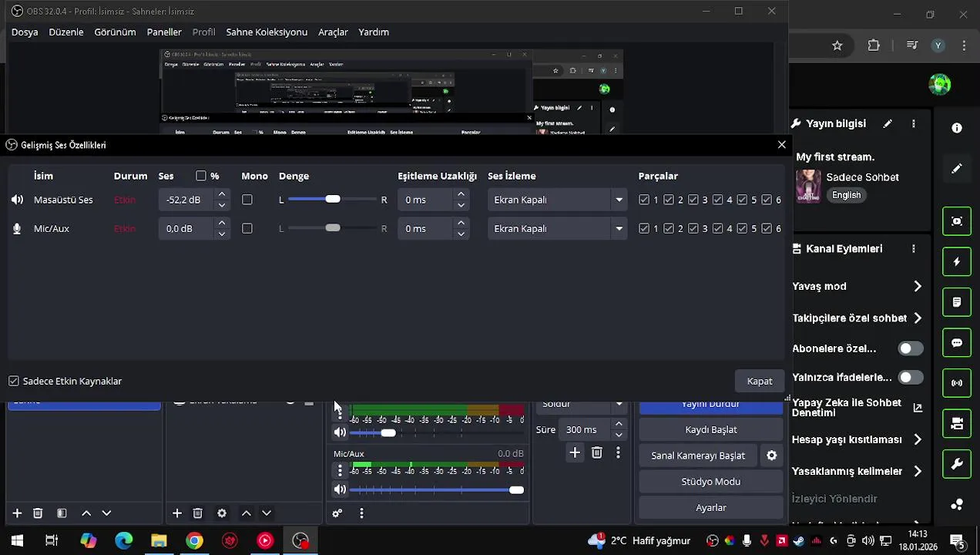Click Sanal Kamerayı Başlat button
Image resolution: width=980 pixels, height=555 pixels.
pos(698,456)
